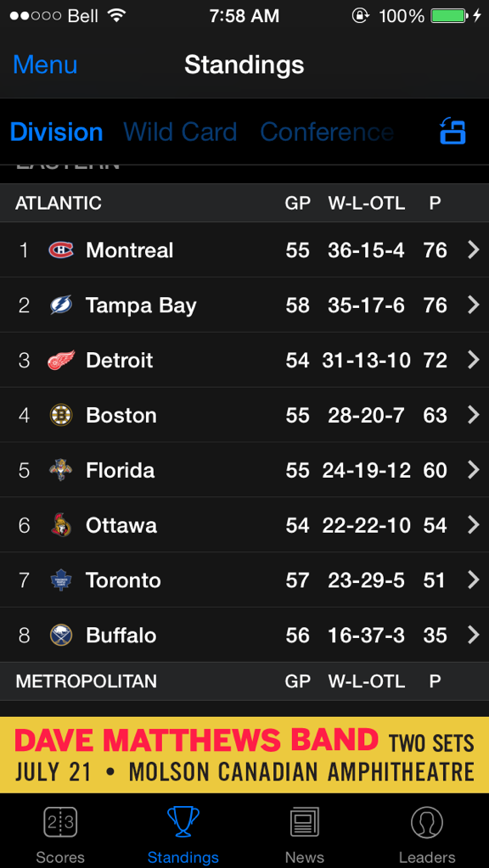Go to Scores in bottom bar
The width and height of the screenshot is (489, 868).
coord(60,836)
